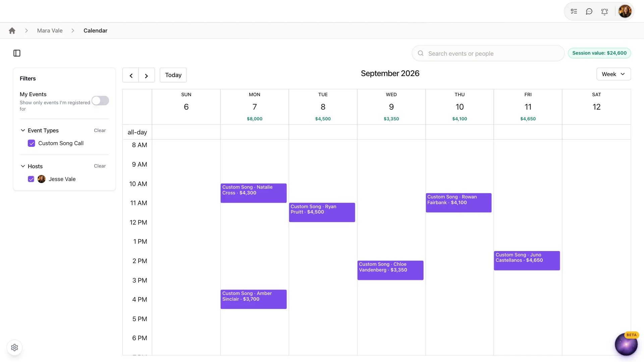Click the Calendar breadcrumb
The height and width of the screenshot is (362, 644).
point(95,31)
